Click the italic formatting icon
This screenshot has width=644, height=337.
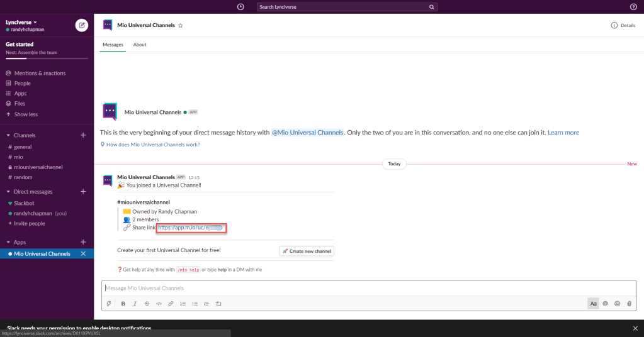[135, 304]
